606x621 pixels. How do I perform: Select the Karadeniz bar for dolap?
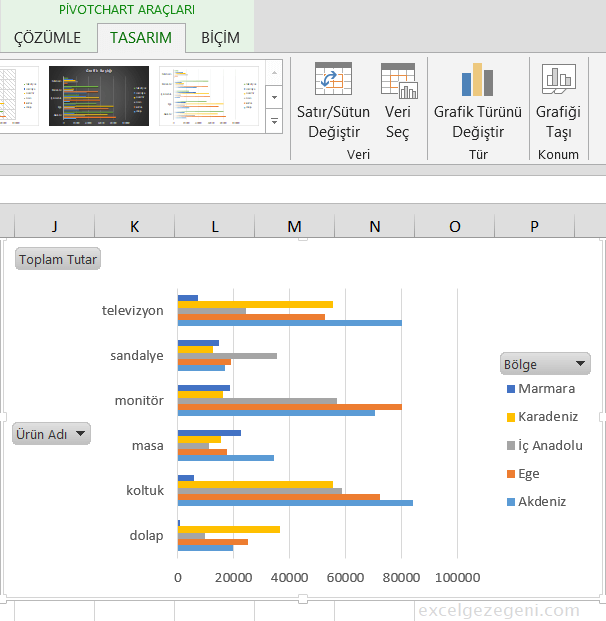(x=229, y=530)
